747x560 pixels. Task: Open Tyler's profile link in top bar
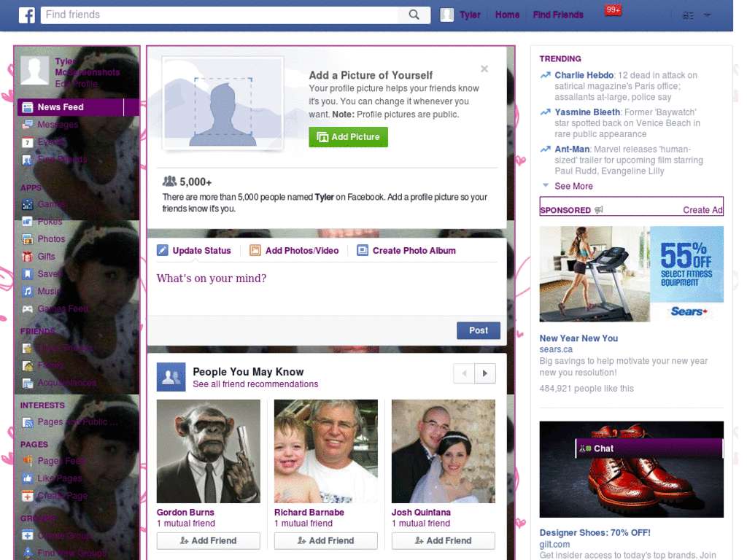[x=470, y=15]
